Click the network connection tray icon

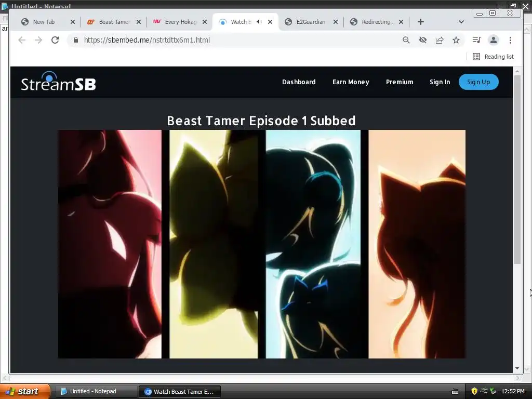pos(484,391)
